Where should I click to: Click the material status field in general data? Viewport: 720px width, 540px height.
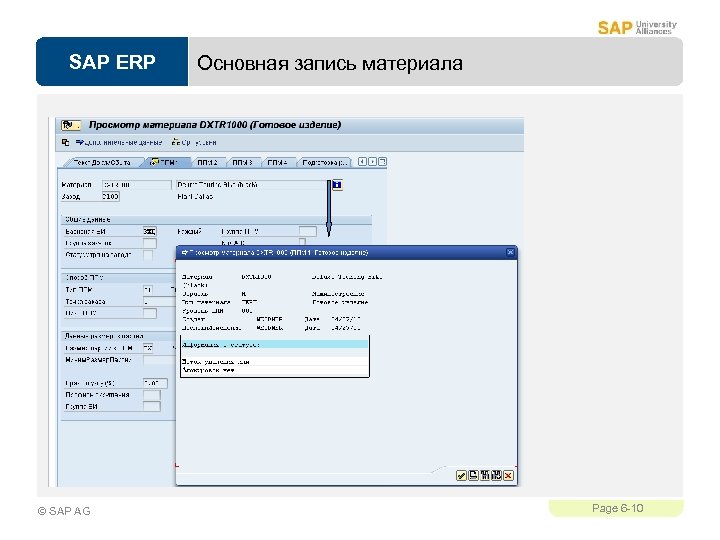coord(148,254)
